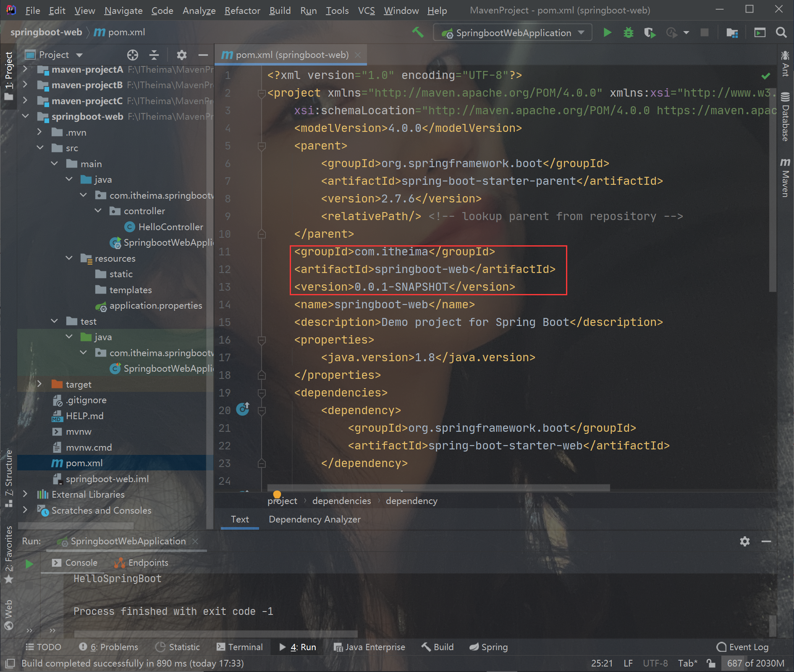Toggle the Favorites side tool window
This screenshot has width=794, height=672.
pos(8,554)
